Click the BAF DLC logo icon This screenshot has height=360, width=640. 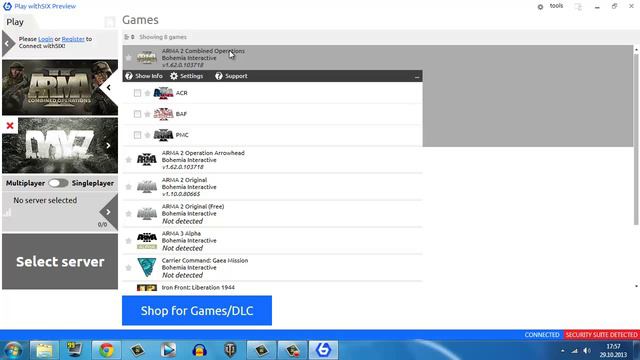pos(163,114)
